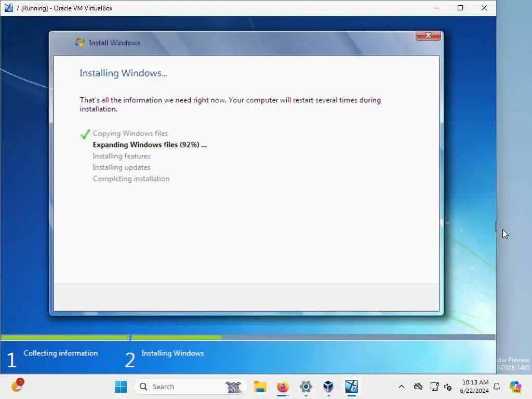The image size is (532, 399).
Task: Show hidden system tray icons
Action: coord(402,387)
